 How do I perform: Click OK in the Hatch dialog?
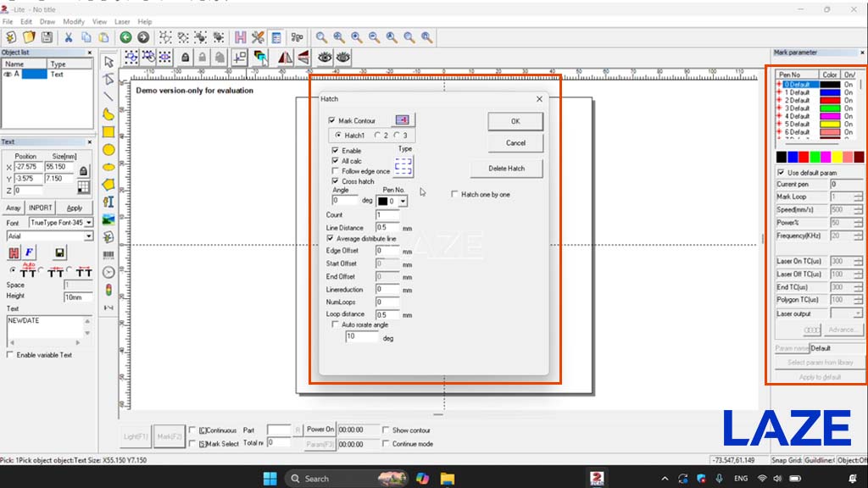(515, 121)
